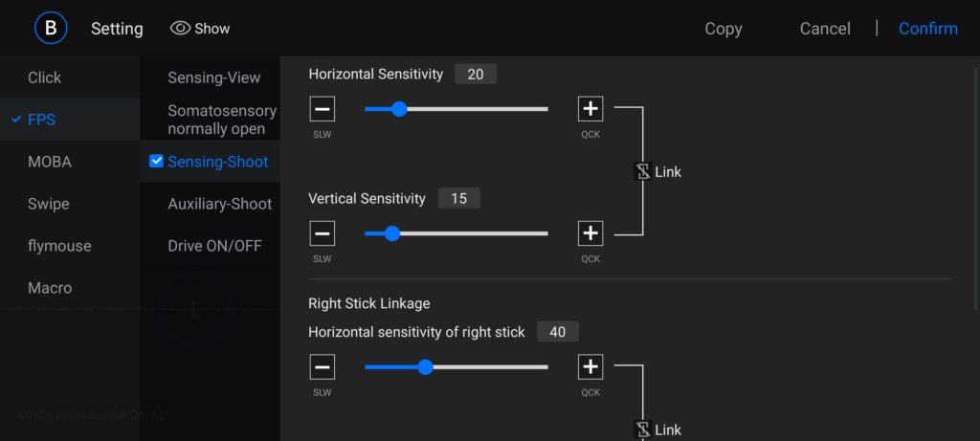Increase Horizontal Sensitivity with plus icon
The width and height of the screenshot is (980, 441).
coord(590,109)
